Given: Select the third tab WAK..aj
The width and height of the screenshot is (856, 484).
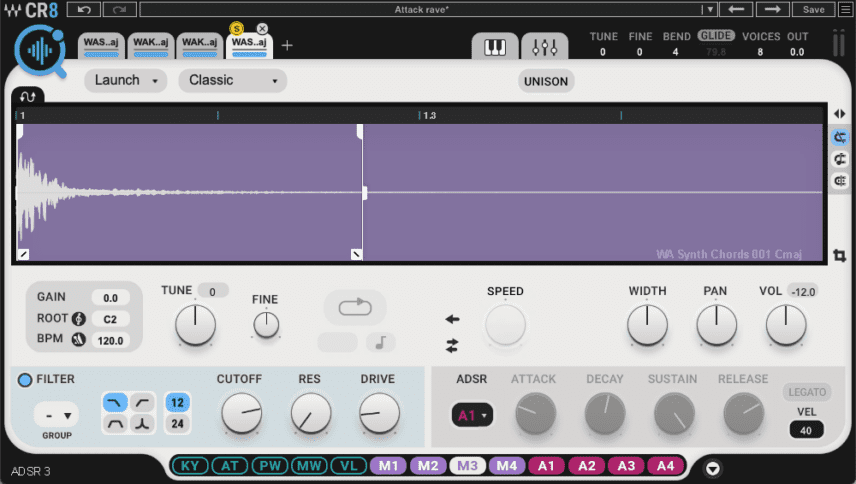Looking at the screenshot, I should coord(199,45).
